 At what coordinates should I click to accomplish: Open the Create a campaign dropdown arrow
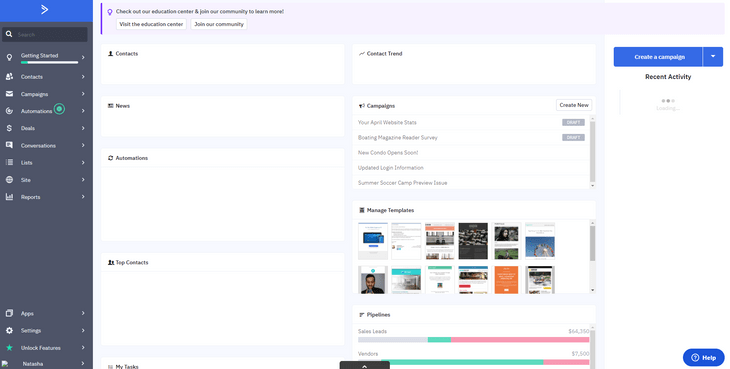pyautogui.click(x=713, y=56)
